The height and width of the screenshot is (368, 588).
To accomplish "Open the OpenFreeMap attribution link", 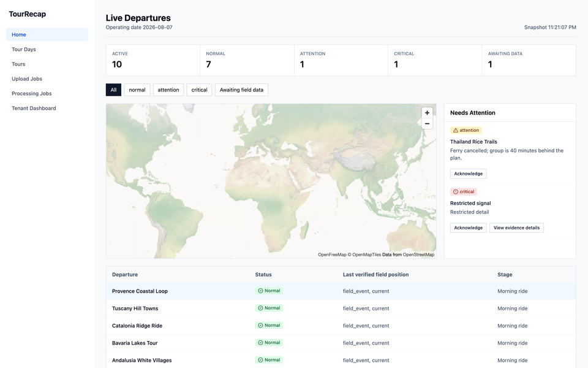I will [332, 255].
